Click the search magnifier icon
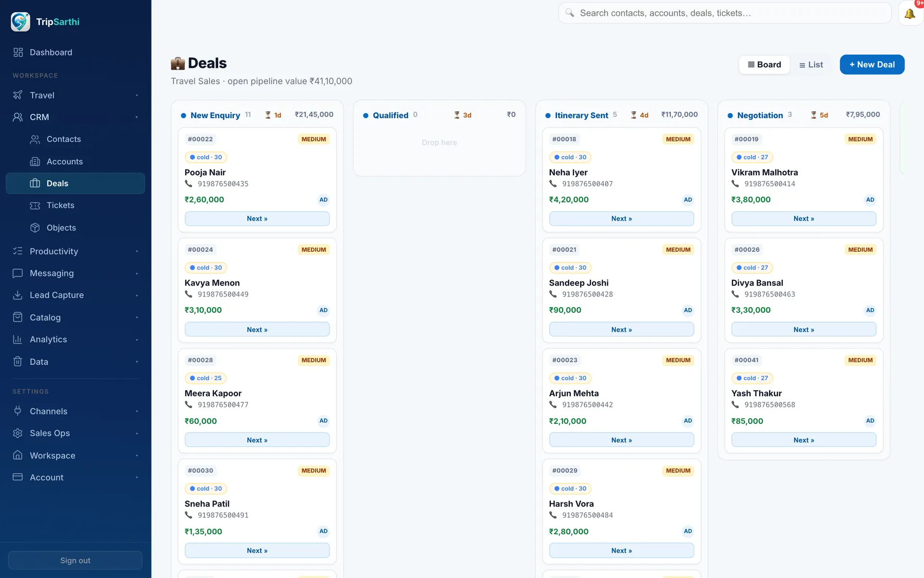Viewport: 924px width, 578px height. pos(570,13)
